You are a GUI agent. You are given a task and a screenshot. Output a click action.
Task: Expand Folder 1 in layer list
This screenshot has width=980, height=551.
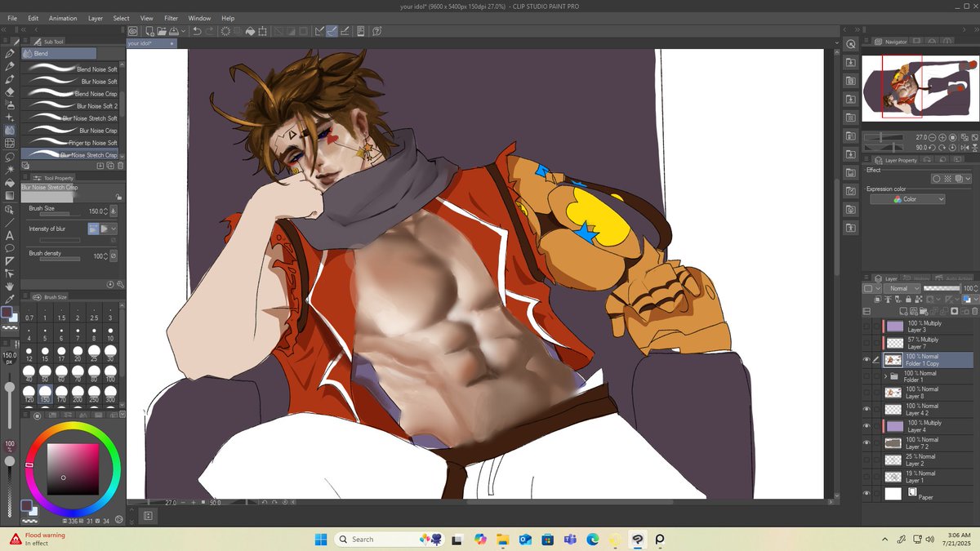pos(885,376)
